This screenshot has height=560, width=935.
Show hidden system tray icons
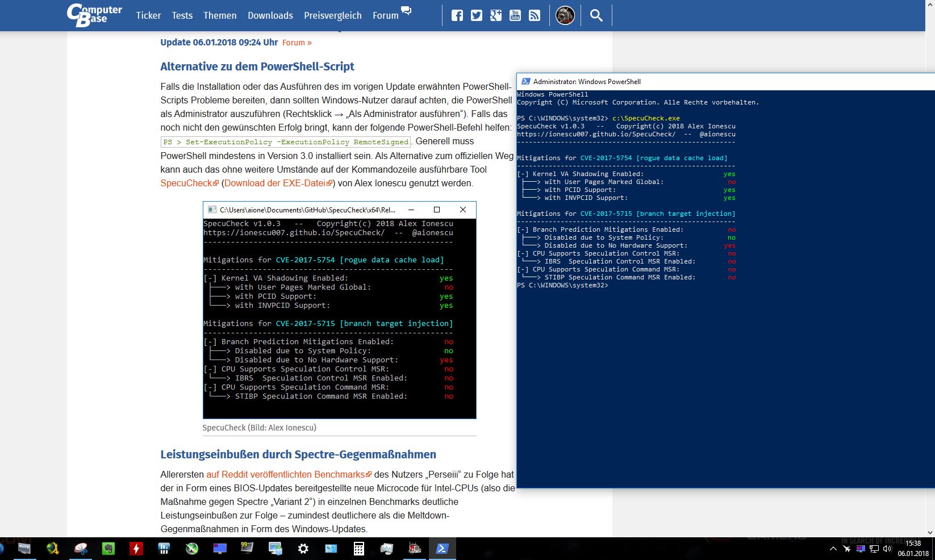pyautogui.click(x=833, y=549)
